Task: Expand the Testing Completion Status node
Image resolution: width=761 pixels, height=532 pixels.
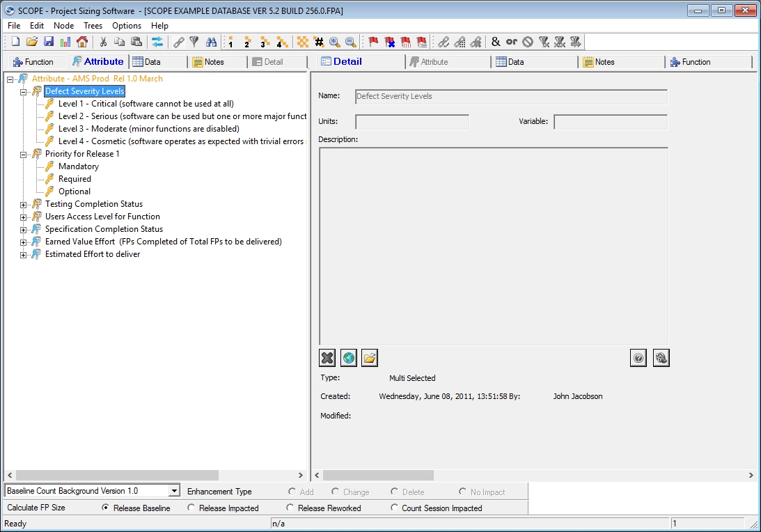Action: click(23, 205)
